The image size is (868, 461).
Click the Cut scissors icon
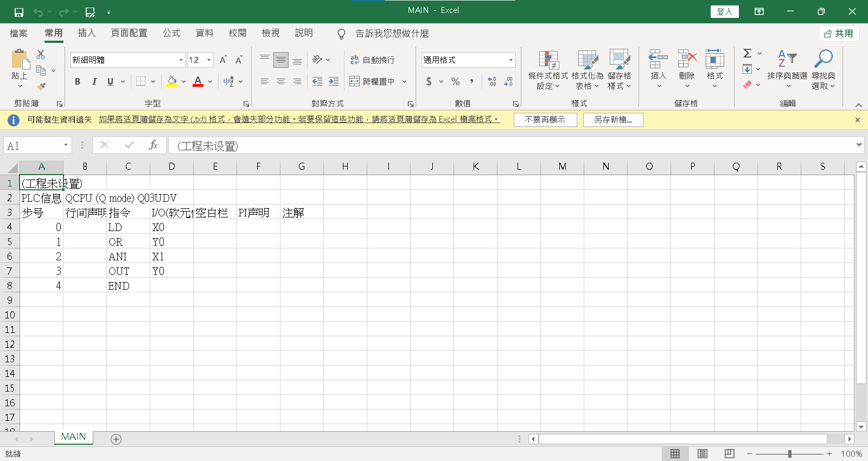tap(41, 55)
